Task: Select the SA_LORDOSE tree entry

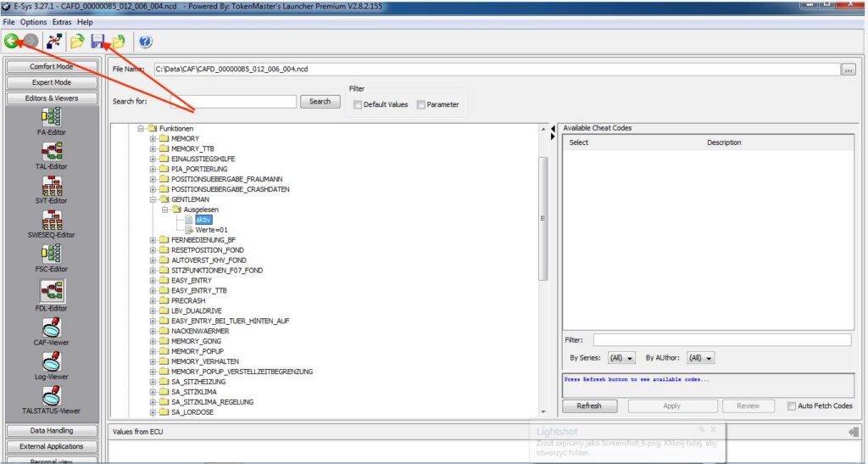Action: point(192,412)
